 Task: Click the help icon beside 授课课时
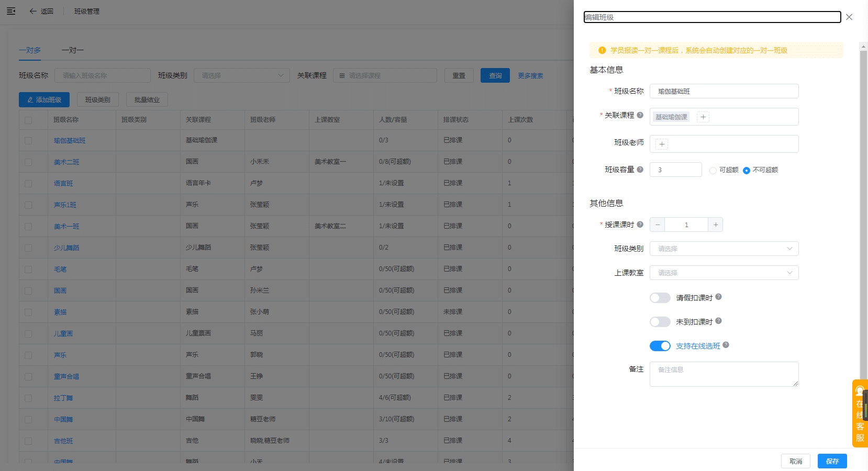[640, 224]
